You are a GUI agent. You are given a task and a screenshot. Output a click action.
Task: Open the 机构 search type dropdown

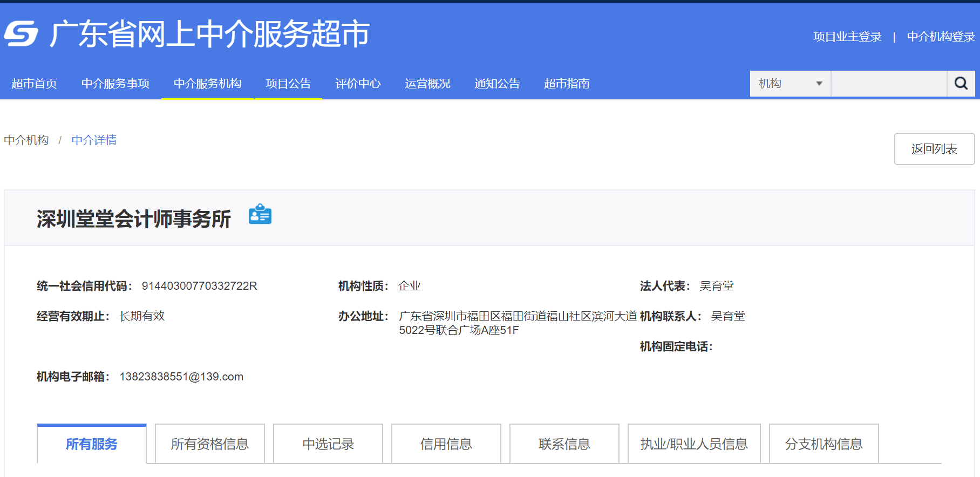[790, 84]
